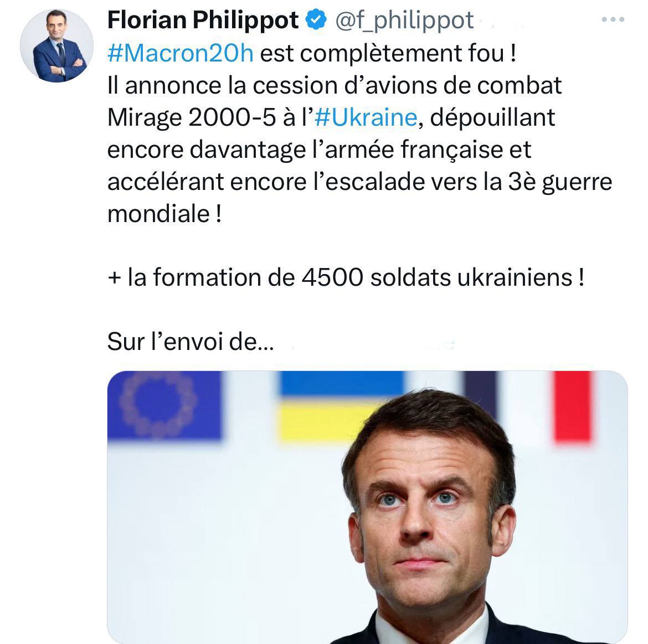Screen dimensions: 648x644
Task: Click the word "mondiale !" in tweet
Action: pyautogui.click(x=164, y=214)
